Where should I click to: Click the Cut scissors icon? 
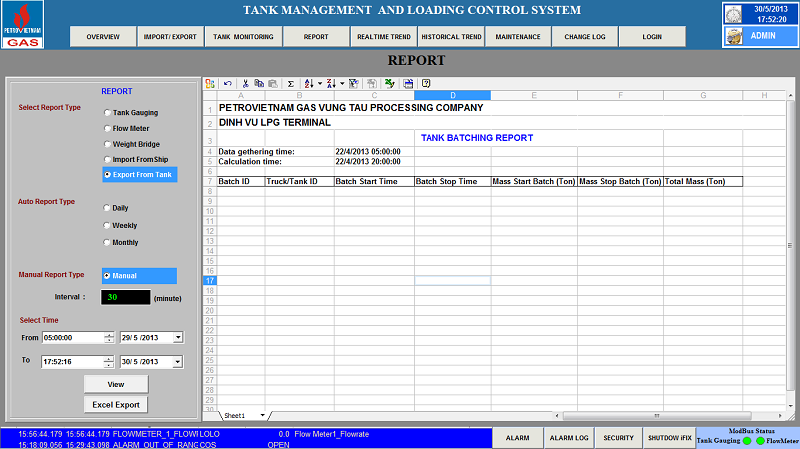(x=245, y=84)
